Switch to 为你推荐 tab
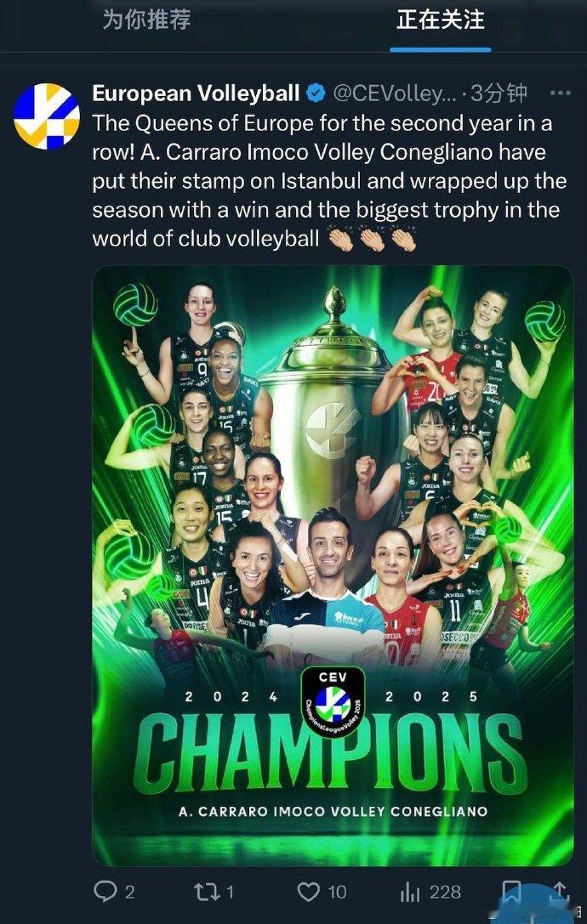Screen dimensions: 587x924 [146, 20]
